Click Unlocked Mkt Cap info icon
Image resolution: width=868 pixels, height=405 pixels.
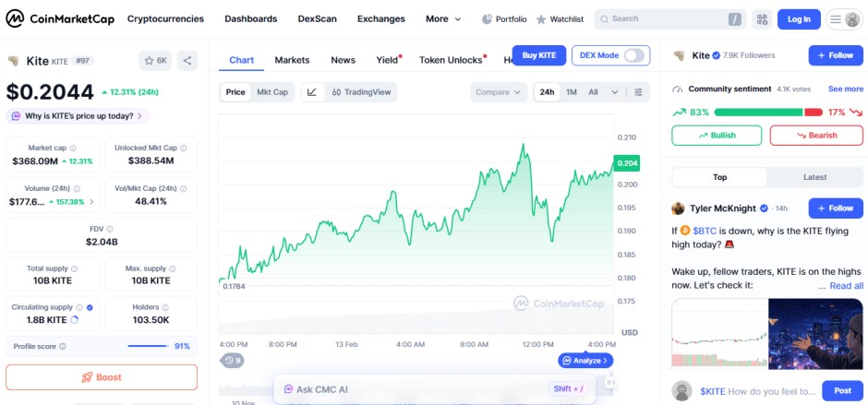click(184, 149)
